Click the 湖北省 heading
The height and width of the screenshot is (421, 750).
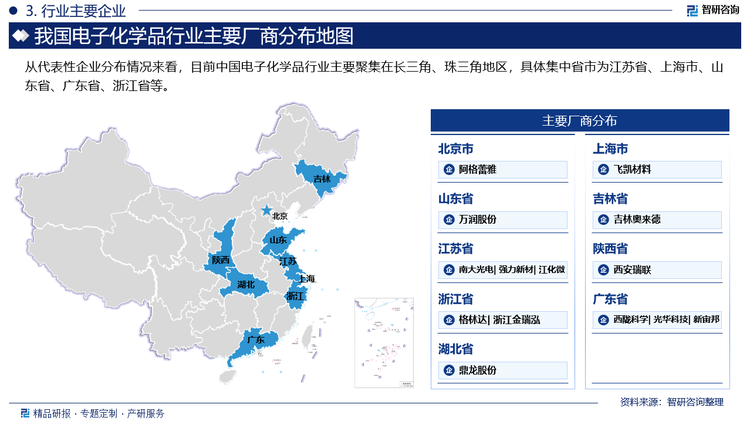pyautogui.click(x=456, y=350)
